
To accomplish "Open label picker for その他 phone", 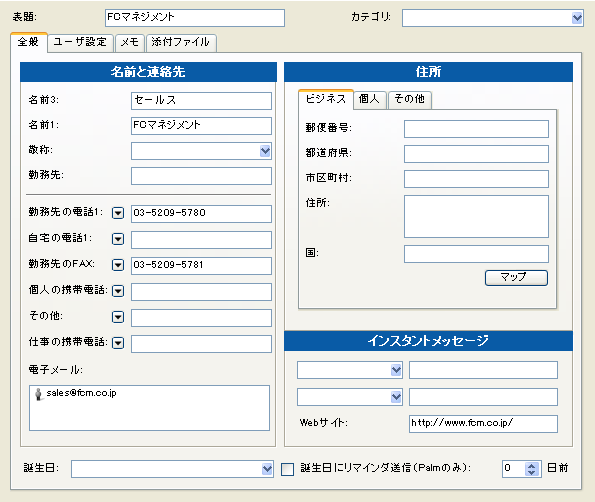I will click(x=118, y=317).
